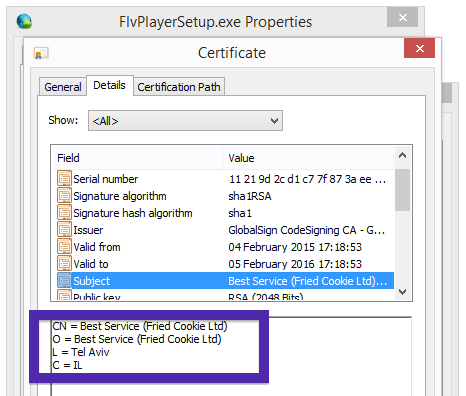Click the certificate icon in title bar
Image resolution: width=466 pixels, height=396 pixels.
(41, 53)
